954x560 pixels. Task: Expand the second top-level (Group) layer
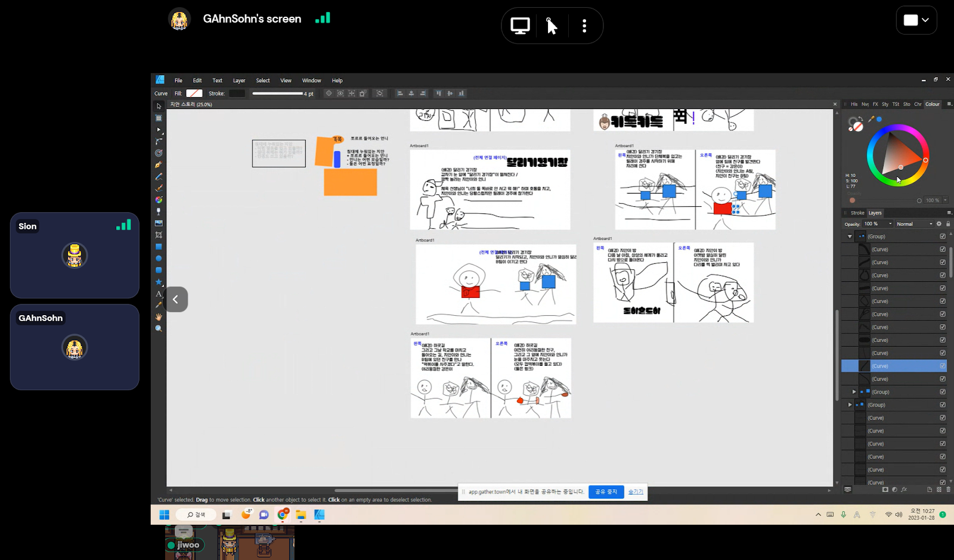tap(850, 405)
